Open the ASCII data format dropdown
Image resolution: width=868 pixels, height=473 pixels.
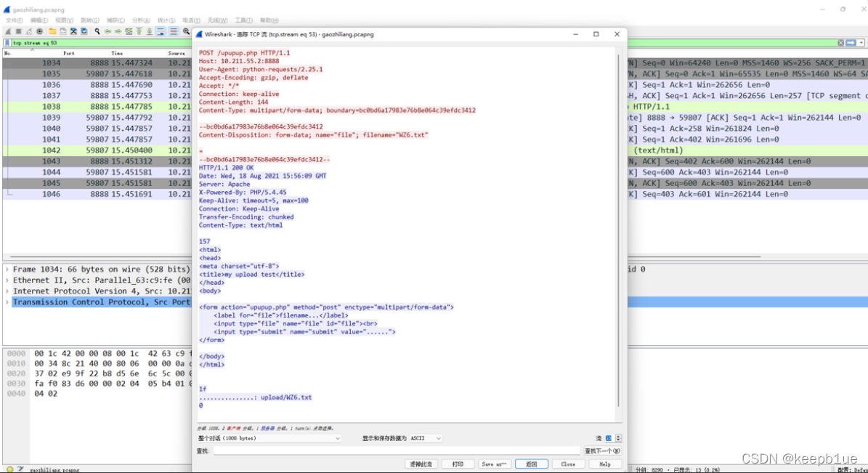426,438
